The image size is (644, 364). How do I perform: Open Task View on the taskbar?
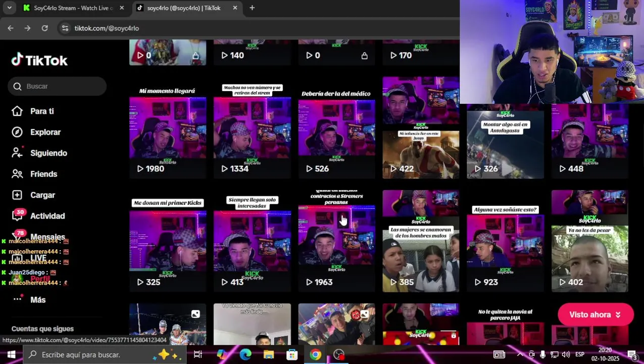[198, 355]
